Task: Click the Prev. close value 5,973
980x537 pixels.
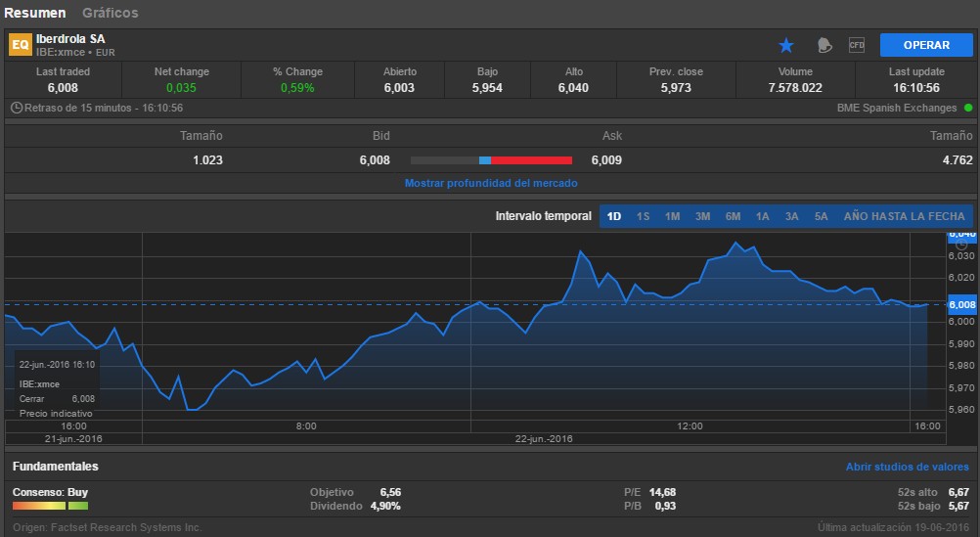Action: (x=676, y=87)
